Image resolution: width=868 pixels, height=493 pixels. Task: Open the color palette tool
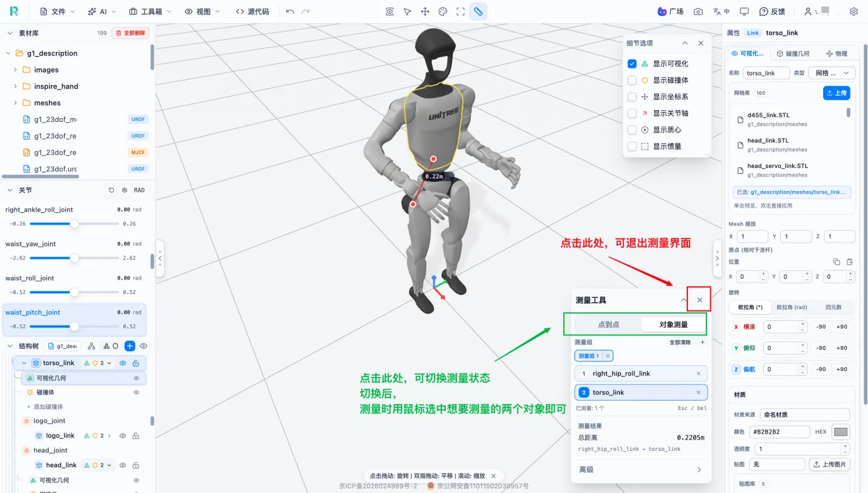pyautogui.click(x=443, y=11)
